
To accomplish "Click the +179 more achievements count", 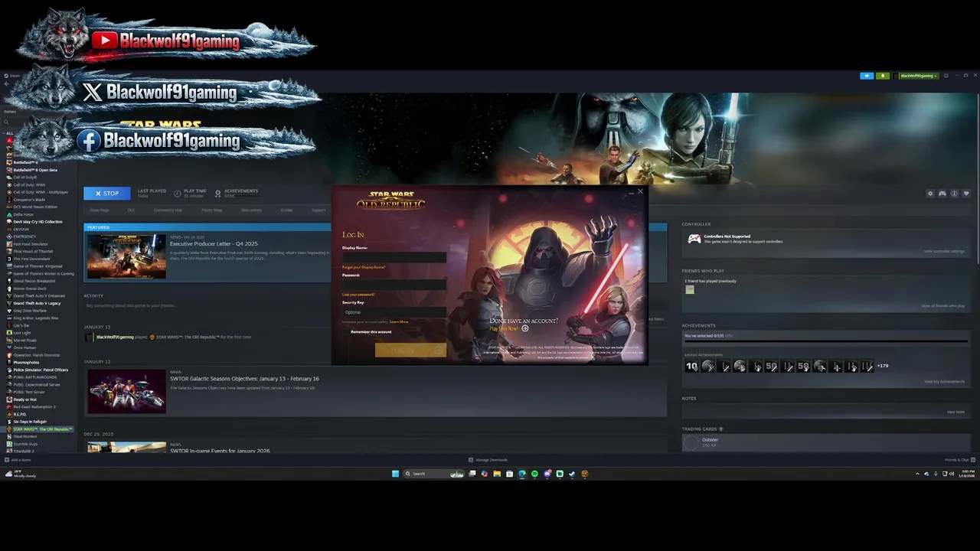I will tap(883, 366).
